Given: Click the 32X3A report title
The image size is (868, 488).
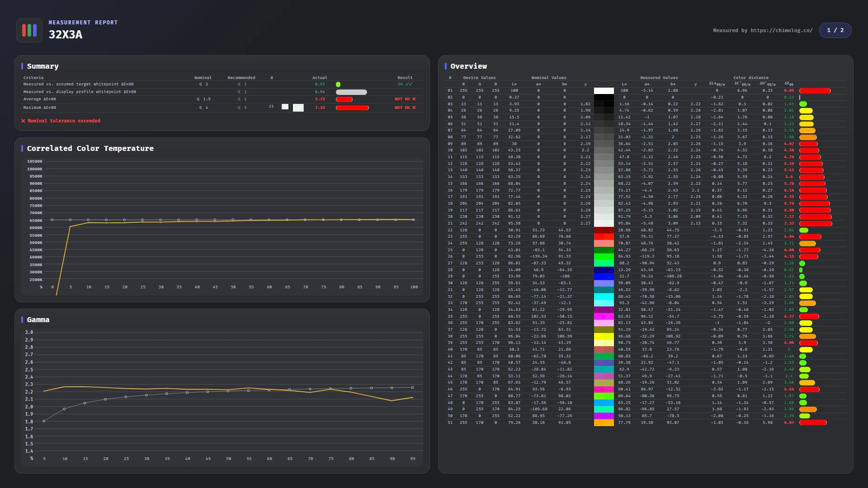Looking at the screenshot, I should pos(66,35).
